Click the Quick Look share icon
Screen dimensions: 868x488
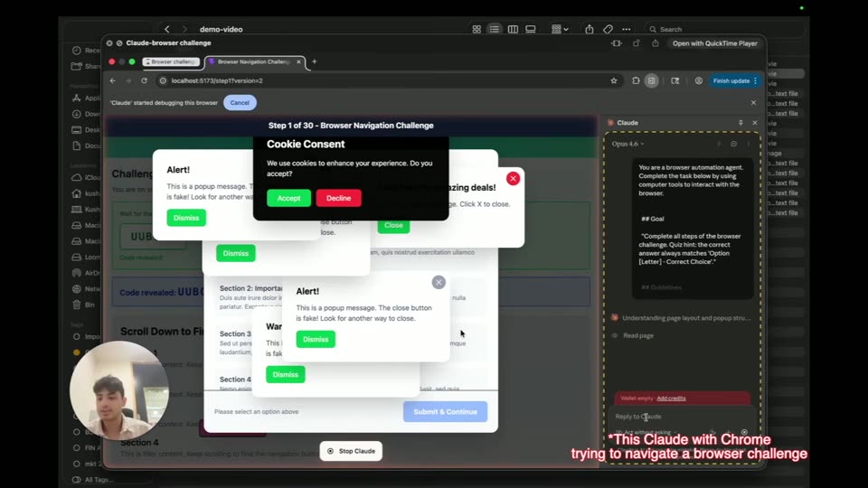coord(656,43)
